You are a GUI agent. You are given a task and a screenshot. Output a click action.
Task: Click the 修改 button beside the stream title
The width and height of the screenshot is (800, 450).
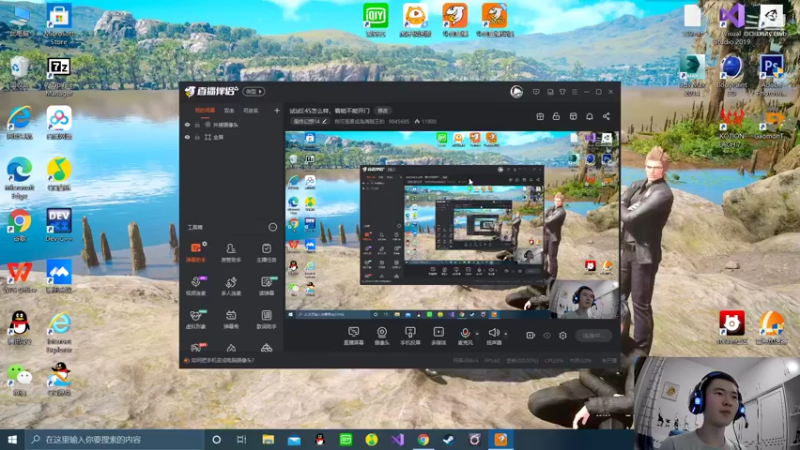click(383, 111)
